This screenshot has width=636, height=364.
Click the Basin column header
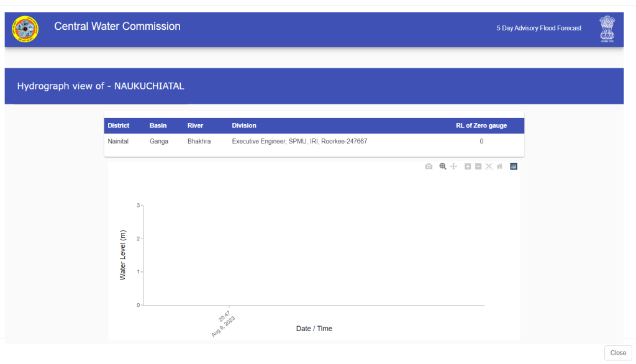[x=158, y=125]
